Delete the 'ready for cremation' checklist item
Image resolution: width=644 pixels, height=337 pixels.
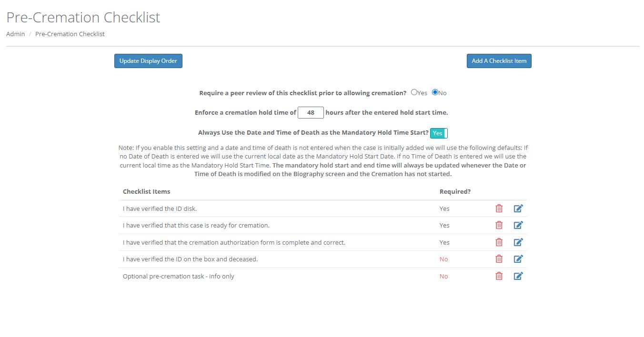pyautogui.click(x=499, y=225)
